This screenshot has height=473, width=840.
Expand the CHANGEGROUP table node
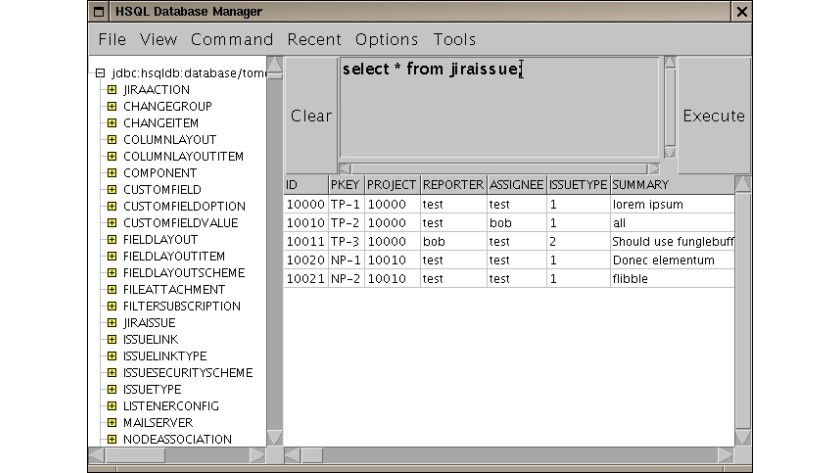coord(111,106)
